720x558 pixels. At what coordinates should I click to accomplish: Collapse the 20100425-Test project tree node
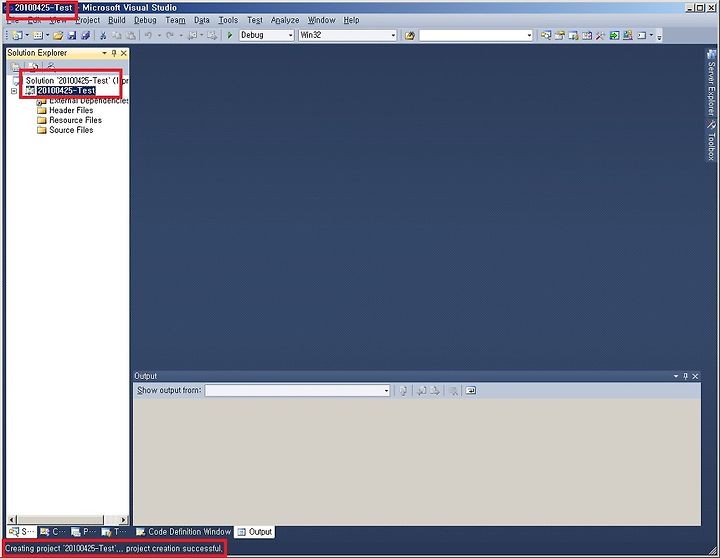[14, 91]
